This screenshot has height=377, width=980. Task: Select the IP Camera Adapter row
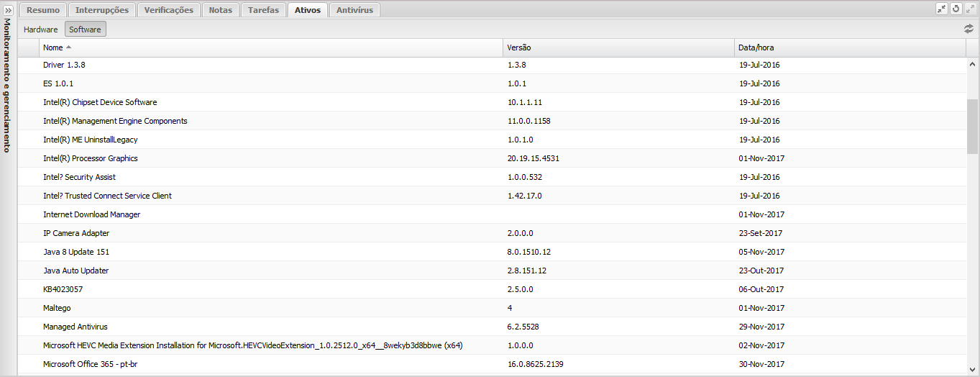[x=492, y=233]
